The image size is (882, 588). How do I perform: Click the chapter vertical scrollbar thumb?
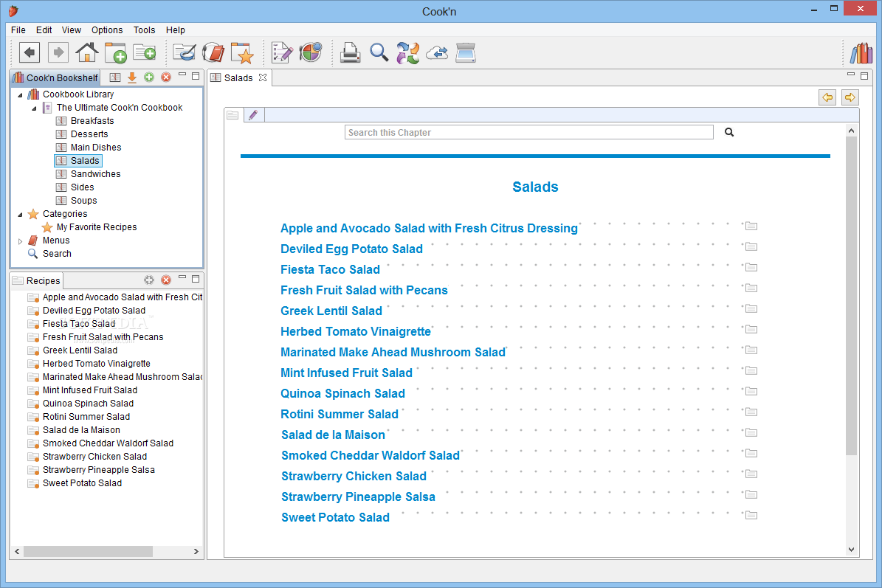(851, 296)
